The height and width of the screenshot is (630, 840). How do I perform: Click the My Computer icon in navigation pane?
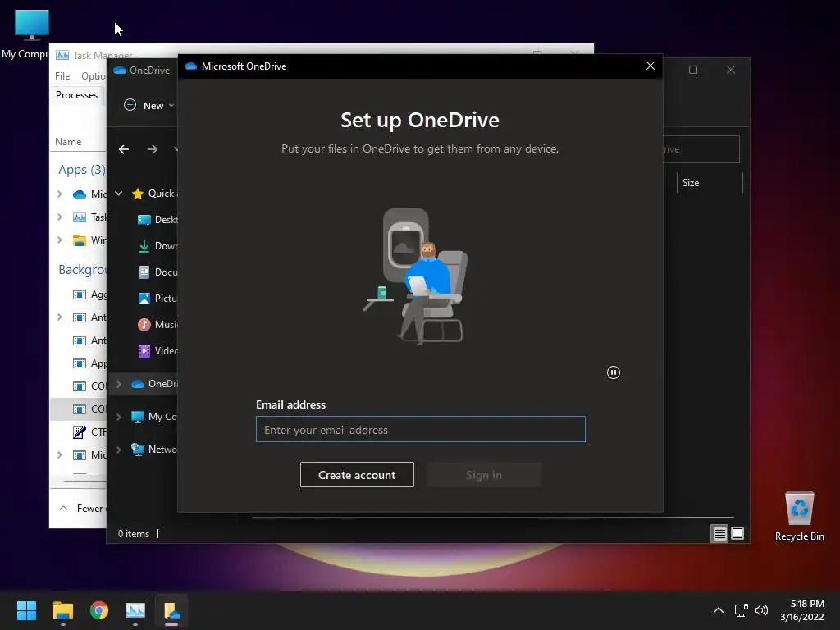pyautogui.click(x=138, y=416)
